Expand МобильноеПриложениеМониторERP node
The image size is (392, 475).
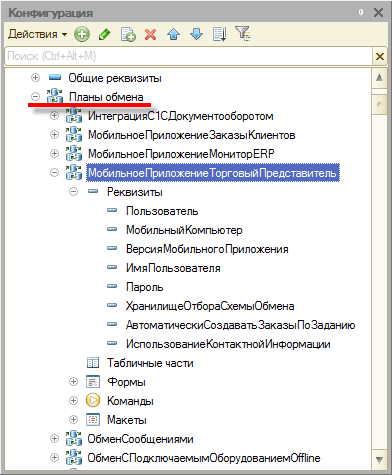point(54,154)
